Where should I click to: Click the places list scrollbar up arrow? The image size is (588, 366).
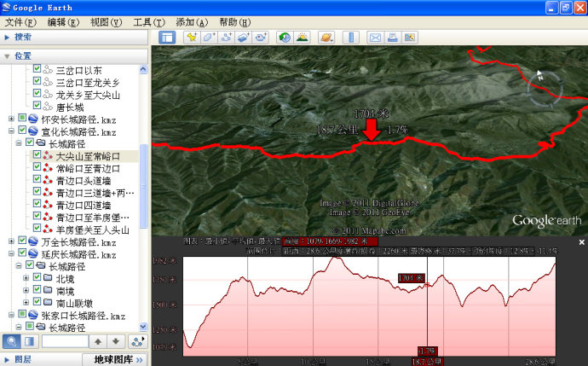(x=143, y=69)
